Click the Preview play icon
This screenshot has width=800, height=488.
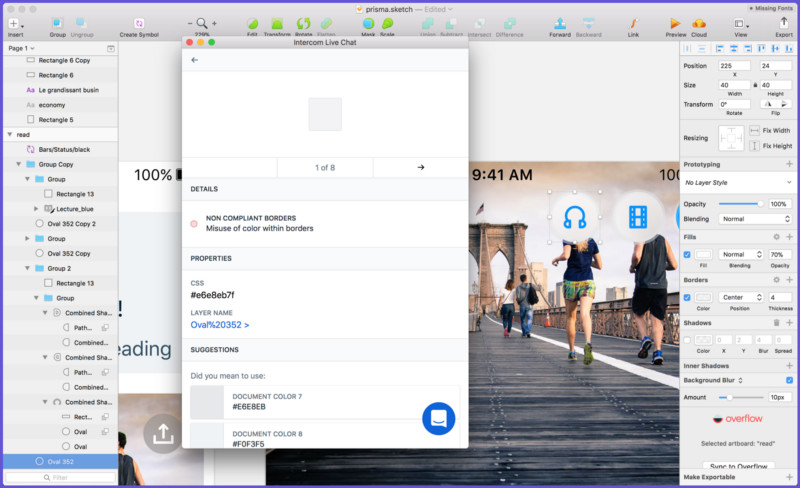click(x=675, y=23)
